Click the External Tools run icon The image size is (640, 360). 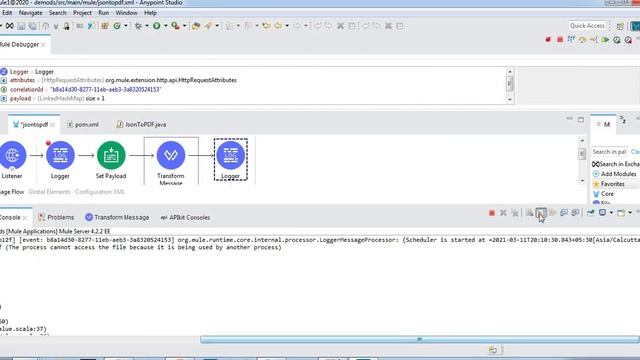pyautogui.click(x=175, y=26)
